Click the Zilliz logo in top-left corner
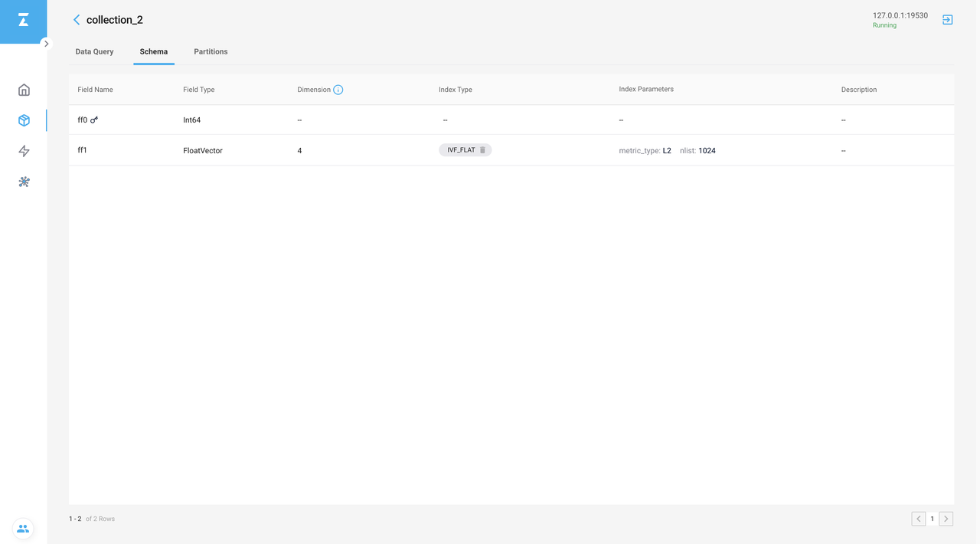This screenshot has height=544, width=980. (23, 21)
